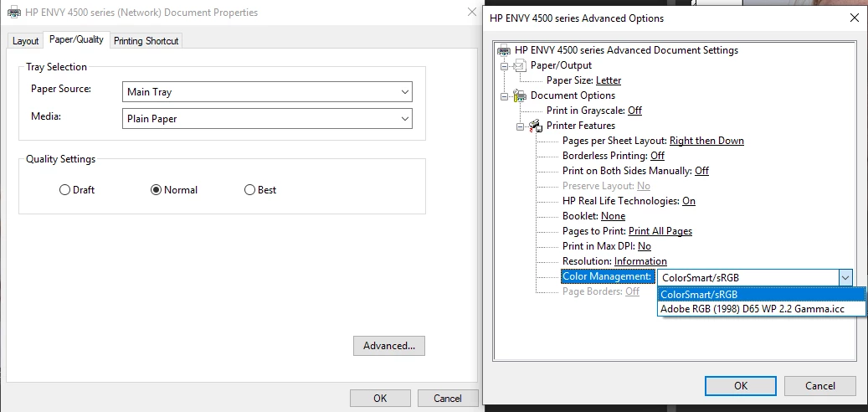Click the Advanced... button
Viewport: 868px width, 412px height.
pos(389,346)
